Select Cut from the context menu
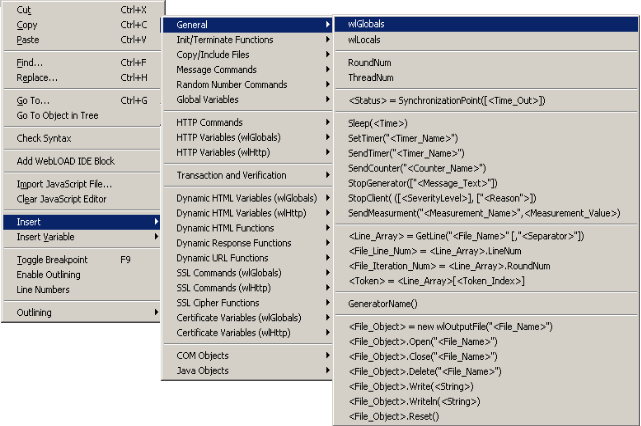 pos(24,9)
